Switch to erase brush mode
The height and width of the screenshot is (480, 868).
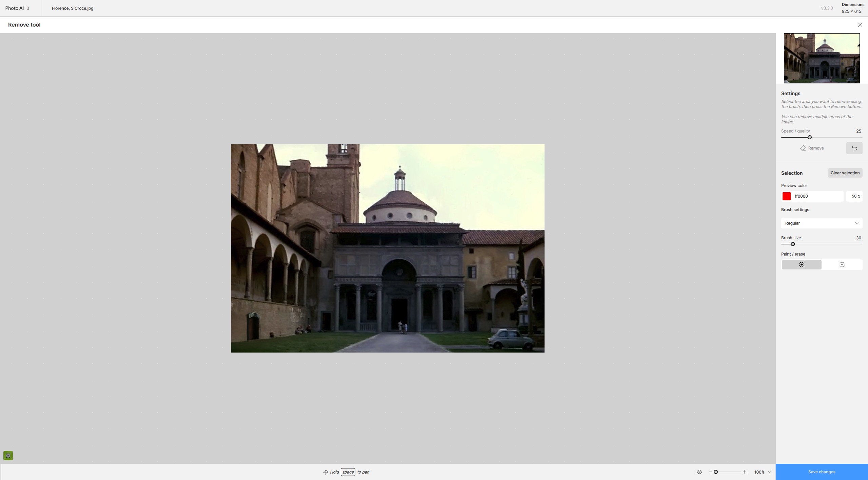842,265
